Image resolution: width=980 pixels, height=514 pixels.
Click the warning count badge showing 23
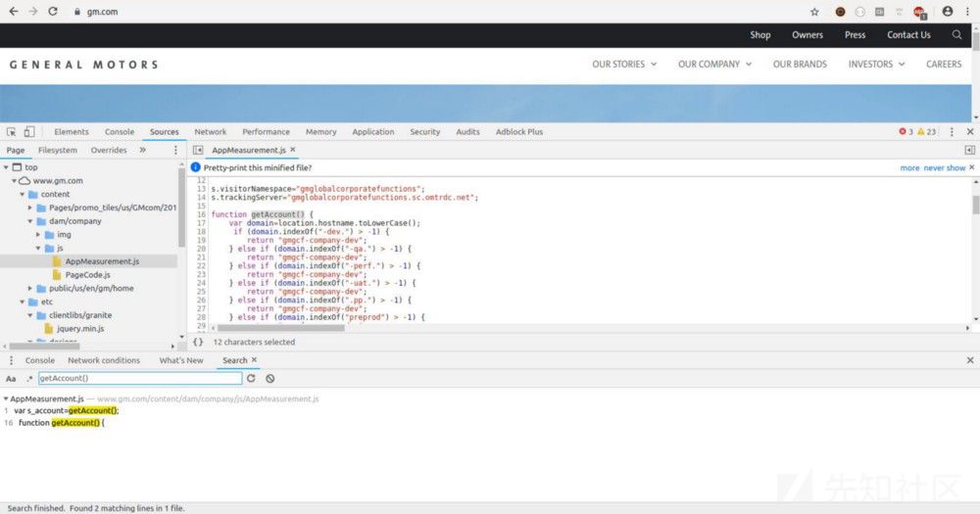(927, 132)
